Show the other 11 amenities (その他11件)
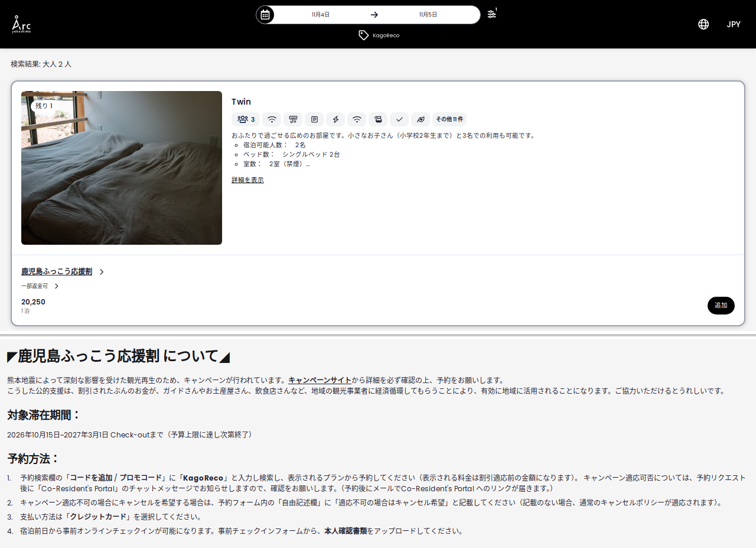Image resolution: width=756 pixels, height=548 pixels. pyautogui.click(x=449, y=119)
